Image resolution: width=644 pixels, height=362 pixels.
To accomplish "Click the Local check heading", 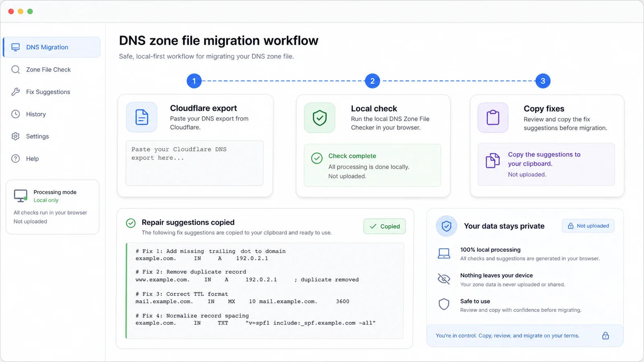I will (x=374, y=109).
